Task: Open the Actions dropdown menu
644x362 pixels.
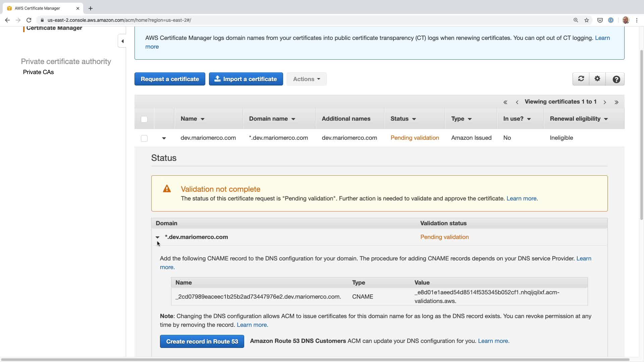Action: click(306, 79)
